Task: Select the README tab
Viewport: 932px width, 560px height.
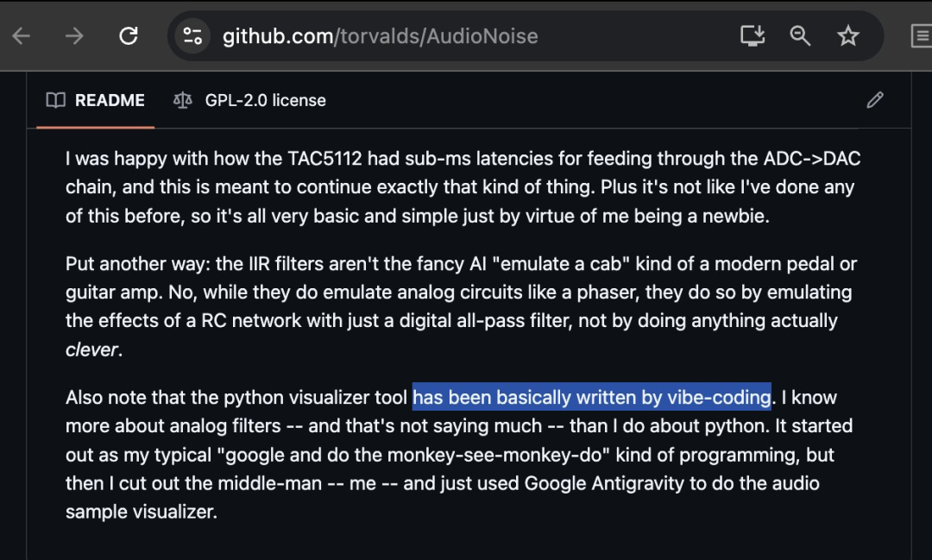Action: coord(110,100)
